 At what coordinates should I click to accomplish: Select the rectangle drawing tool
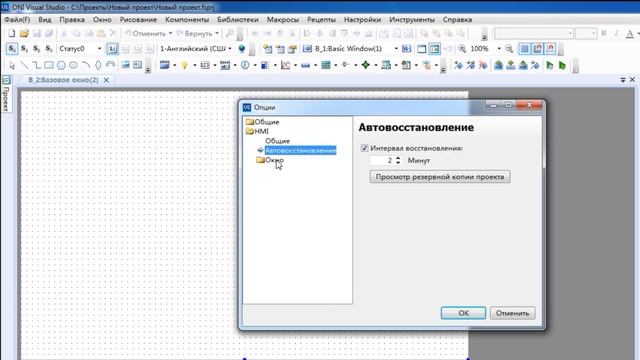click(x=49, y=65)
